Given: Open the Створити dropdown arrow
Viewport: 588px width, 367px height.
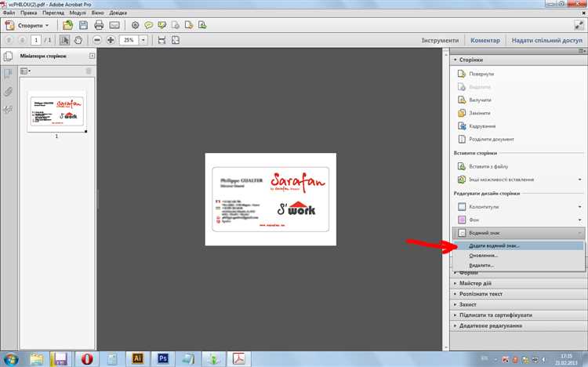Looking at the screenshot, I should tap(47, 26).
